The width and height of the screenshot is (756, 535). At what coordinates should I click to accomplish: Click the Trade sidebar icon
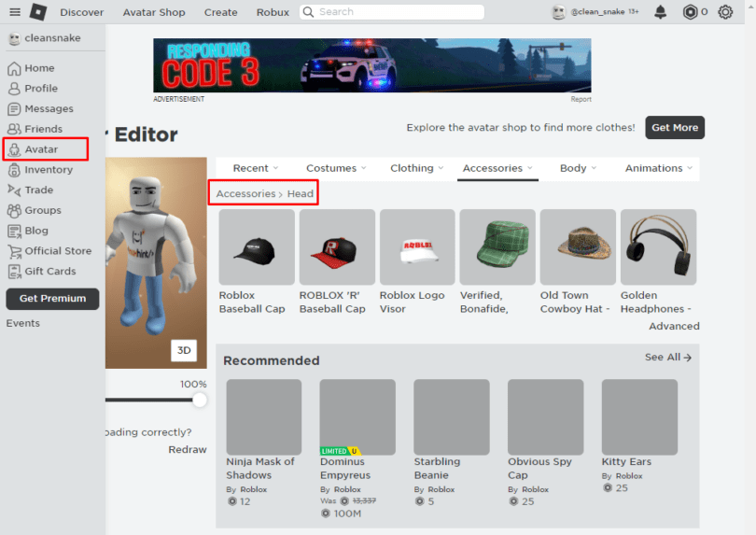(x=14, y=190)
